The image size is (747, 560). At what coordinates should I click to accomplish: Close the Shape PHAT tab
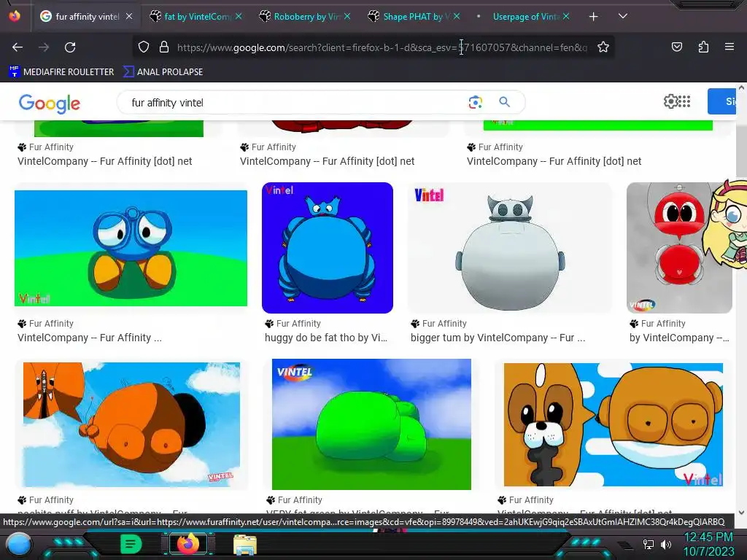457,17
